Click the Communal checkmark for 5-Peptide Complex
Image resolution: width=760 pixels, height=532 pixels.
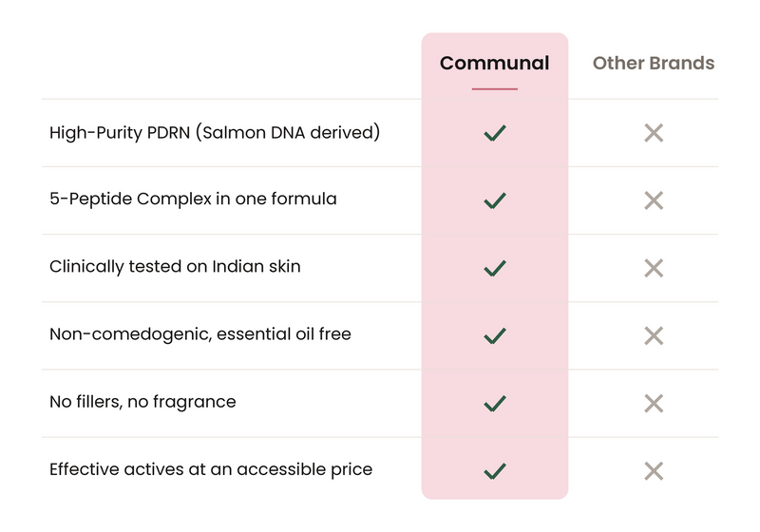coord(494,200)
